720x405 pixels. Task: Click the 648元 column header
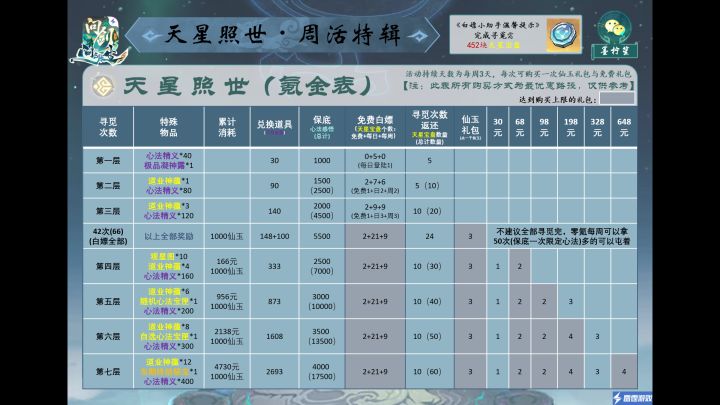tap(624, 127)
